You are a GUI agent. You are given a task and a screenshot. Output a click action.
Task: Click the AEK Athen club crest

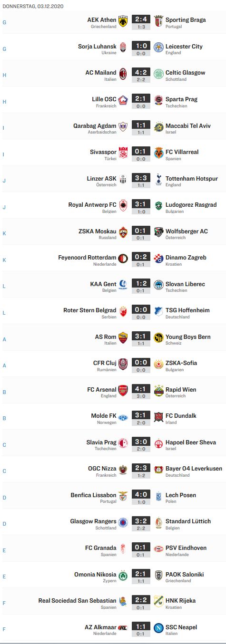point(123,22)
